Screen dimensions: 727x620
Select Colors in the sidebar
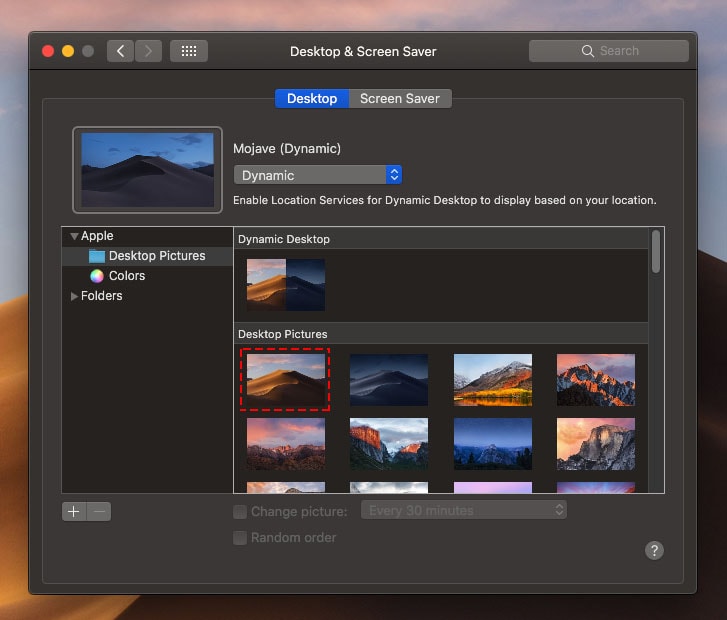147,276
